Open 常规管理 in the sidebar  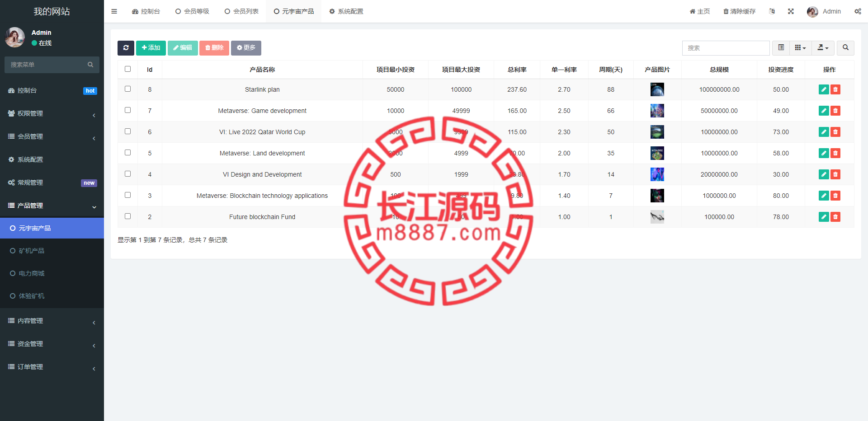point(52,182)
